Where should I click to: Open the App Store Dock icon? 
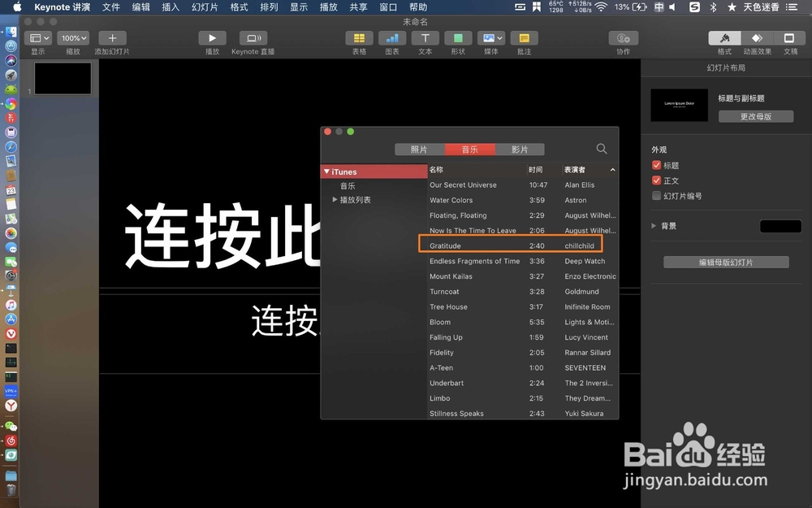coord(11,319)
